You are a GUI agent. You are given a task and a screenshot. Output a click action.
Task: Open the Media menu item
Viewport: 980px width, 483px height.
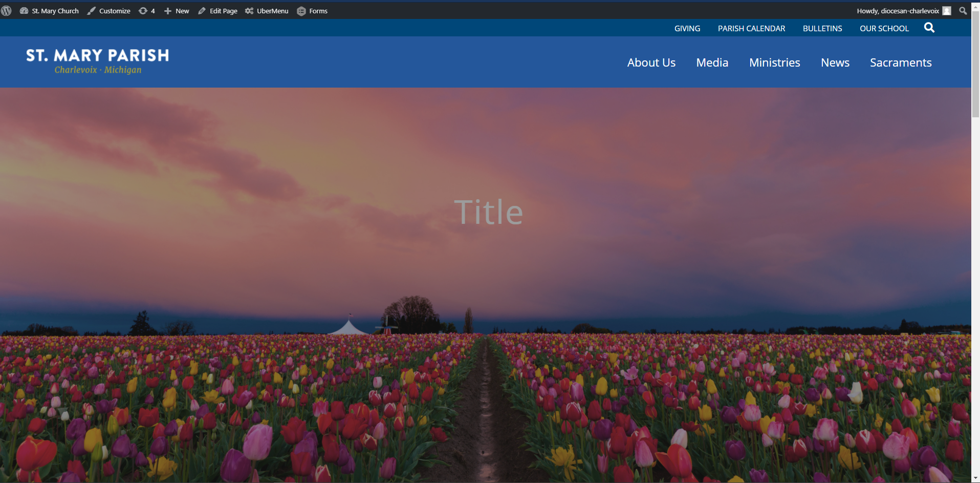click(712, 62)
